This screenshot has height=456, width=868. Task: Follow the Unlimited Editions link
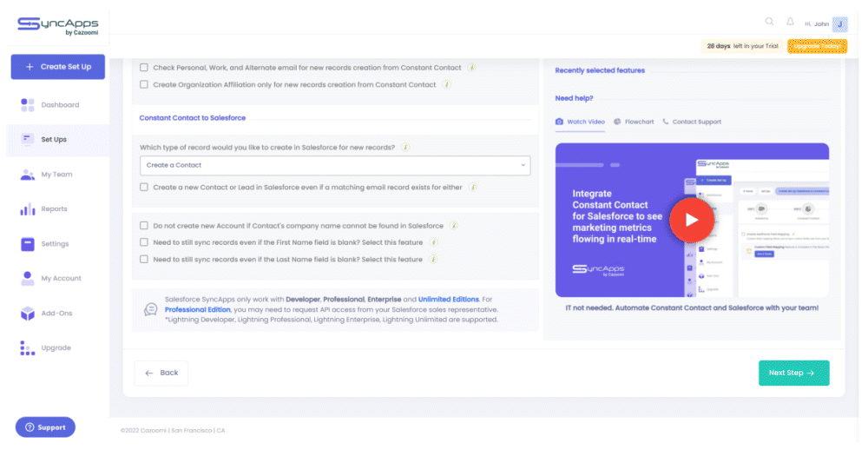(449, 299)
